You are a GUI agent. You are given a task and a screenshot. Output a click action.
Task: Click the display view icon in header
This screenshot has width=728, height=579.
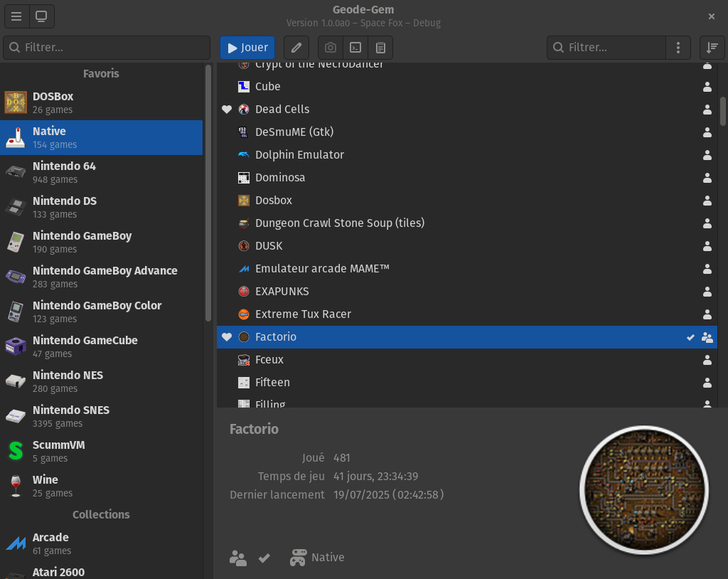pyautogui.click(x=41, y=16)
